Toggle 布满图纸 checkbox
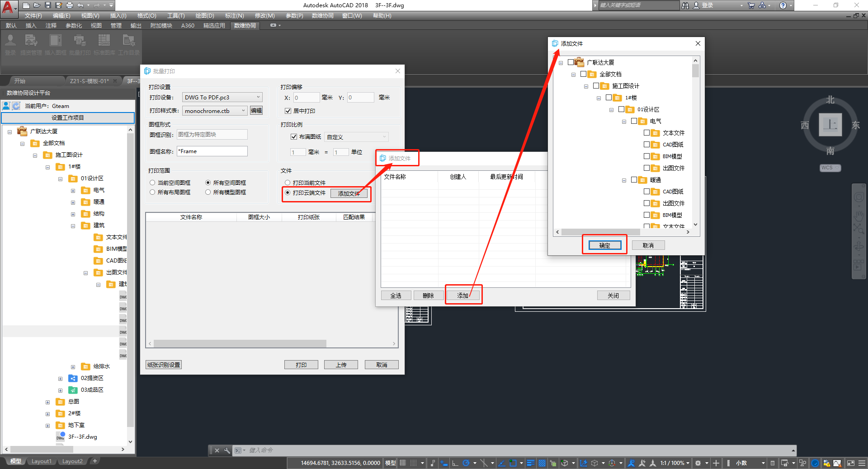This screenshot has width=868, height=469. pyautogui.click(x=294, y=136)
